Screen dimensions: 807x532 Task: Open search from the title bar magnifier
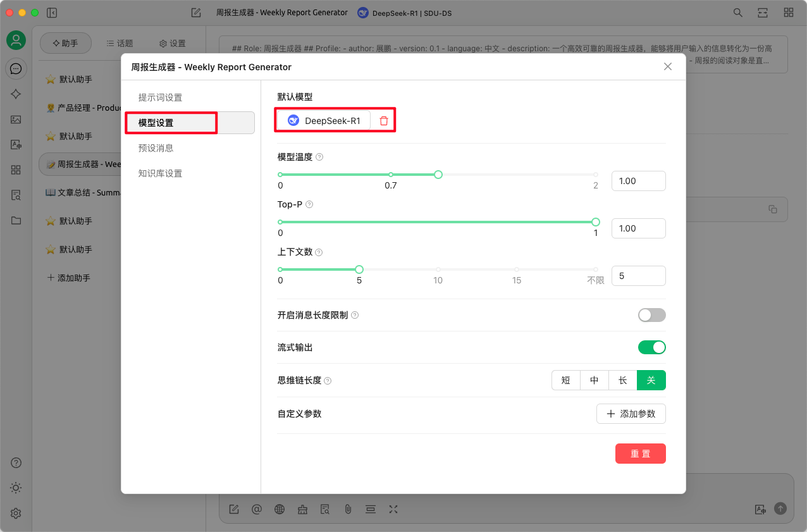coord(737,13)
